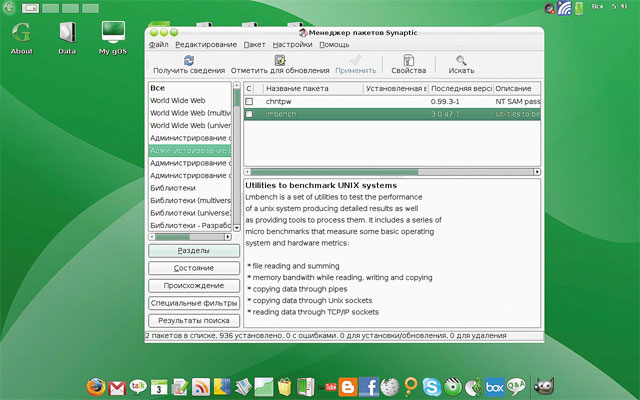The width and height of the screenshot is (640, 400).
Task: Select World Wide Web (universe) category
Action: 190,126
